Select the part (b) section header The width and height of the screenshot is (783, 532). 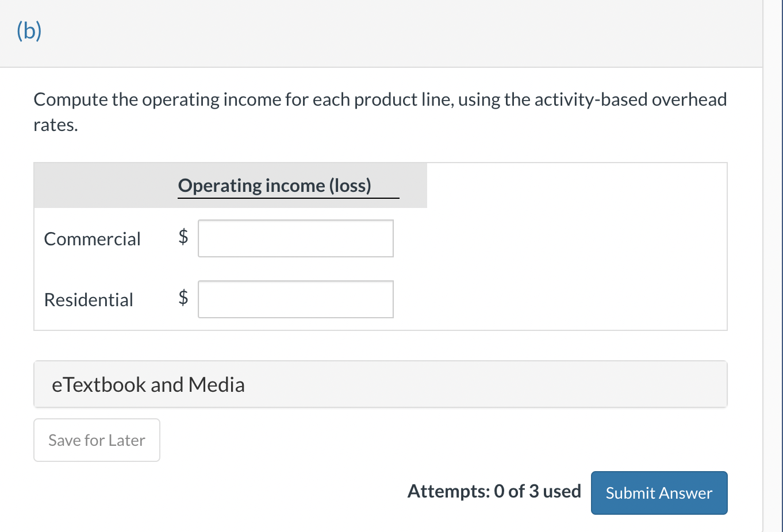pyautogui.click(x=29, y=30)
